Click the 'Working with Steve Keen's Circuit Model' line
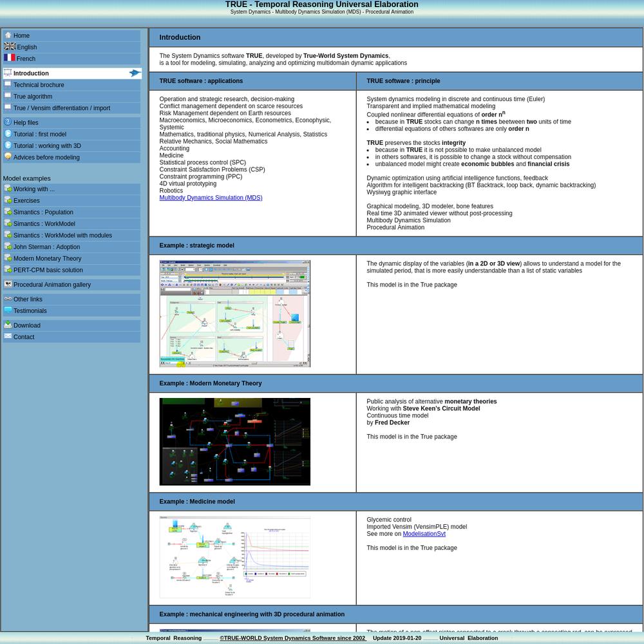644x644 pixels. point(423,408)
